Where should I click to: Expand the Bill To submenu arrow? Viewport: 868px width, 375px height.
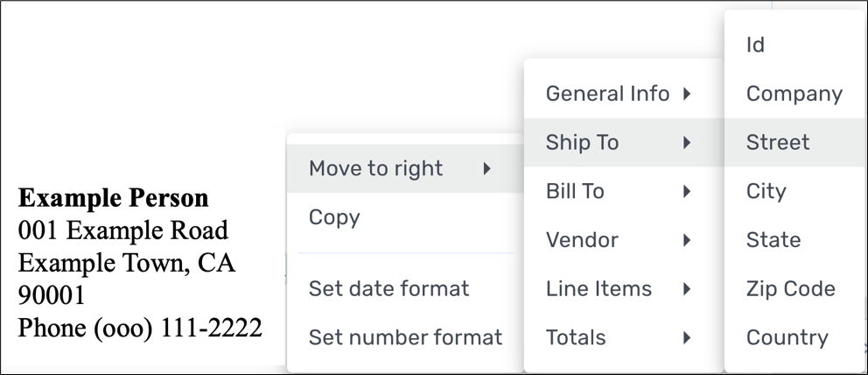pyautogui.click(x=688, y=191)
